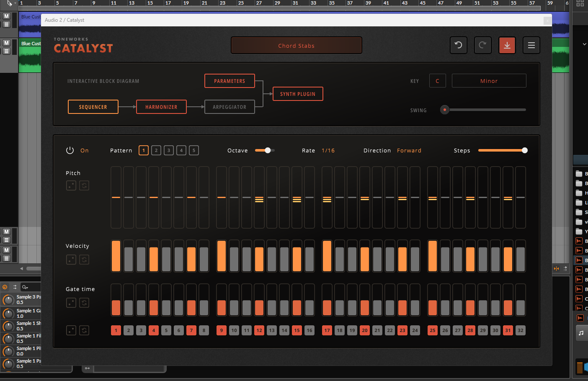The image size is (588, 381).
Task: Randomize Gate time lane with the dice icon
Action: click(71, 303)
